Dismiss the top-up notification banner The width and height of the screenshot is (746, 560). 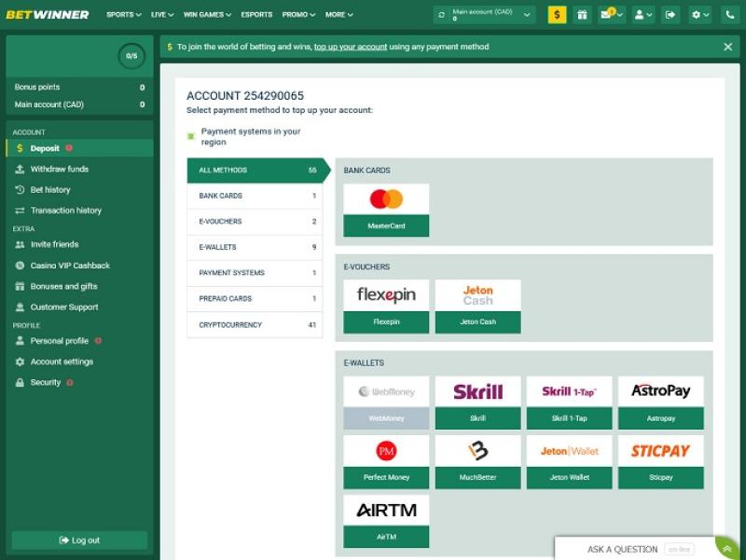click(x=728, y=47)
